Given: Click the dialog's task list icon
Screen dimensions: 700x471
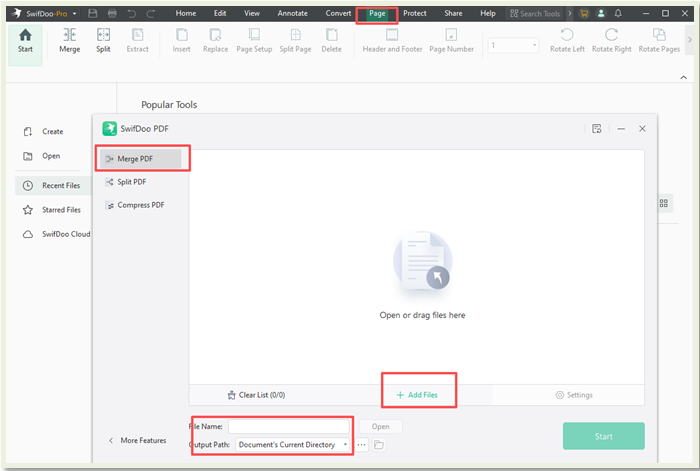Looking at the screenshot, I should pyautogui.click(x=596, y=129).
